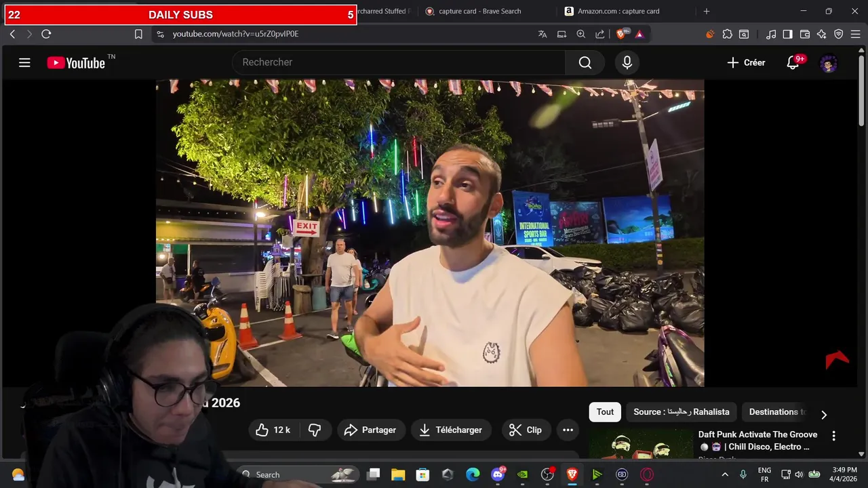This screenshot has width=868, height=488.
Task: Open OBS Studio from the taskbar
Action: (547, 474)
